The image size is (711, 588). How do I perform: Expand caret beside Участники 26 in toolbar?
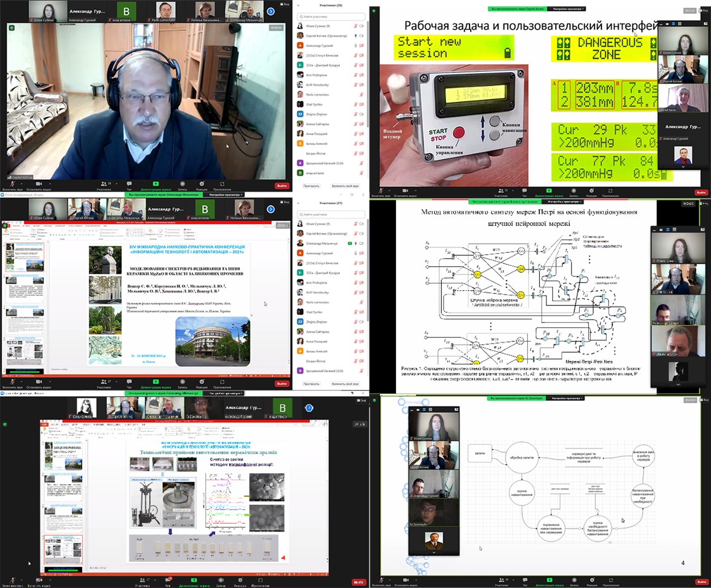tap(117, 183)
